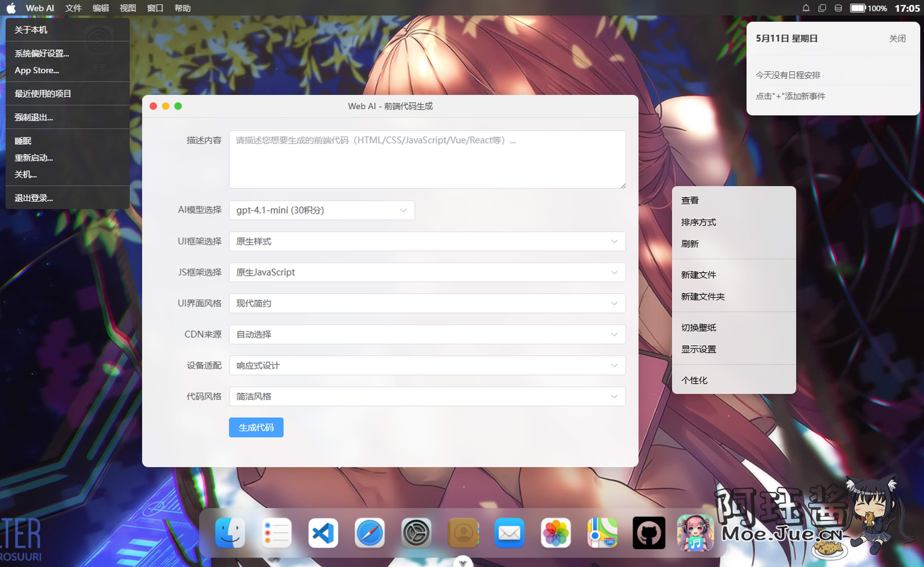Open the 视图 menu
This screenshot has height=567, width=924.
tap(127, 8)
